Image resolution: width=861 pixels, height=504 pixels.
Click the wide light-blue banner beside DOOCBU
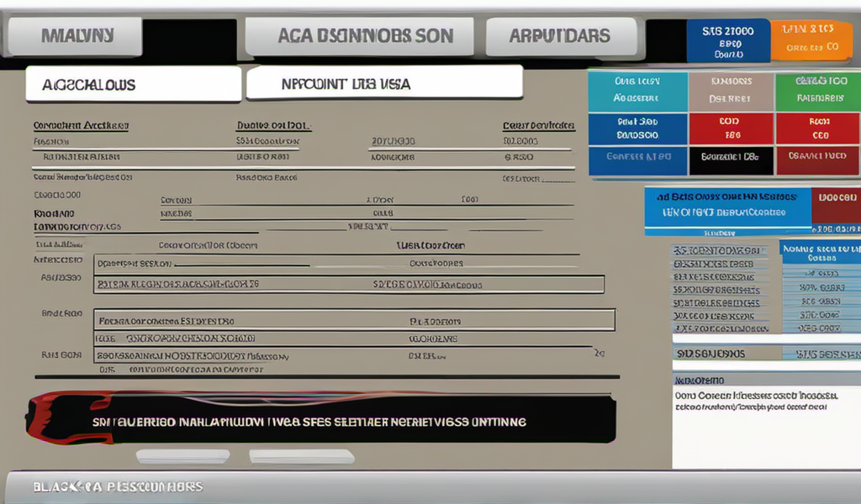click(x=726, y=206)
